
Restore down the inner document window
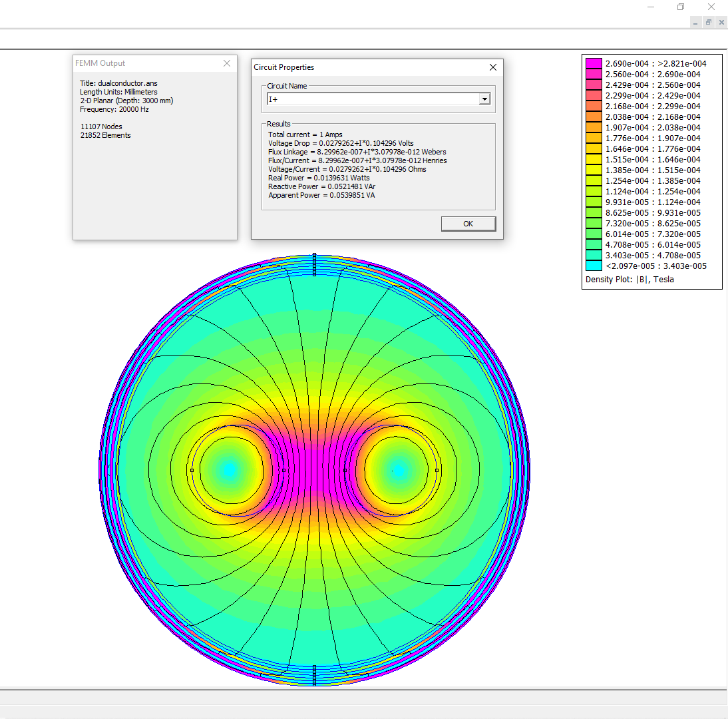tap(709, 23)
